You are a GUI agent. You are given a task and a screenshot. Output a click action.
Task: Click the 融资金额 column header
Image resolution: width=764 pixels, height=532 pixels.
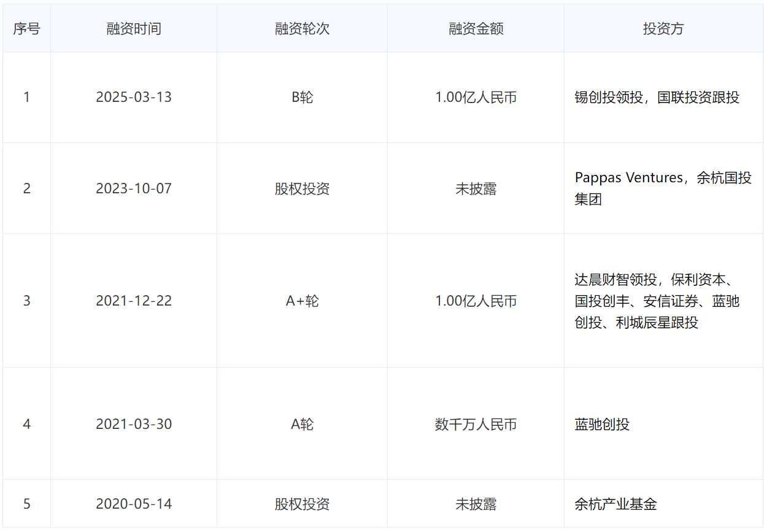point(476,29)
